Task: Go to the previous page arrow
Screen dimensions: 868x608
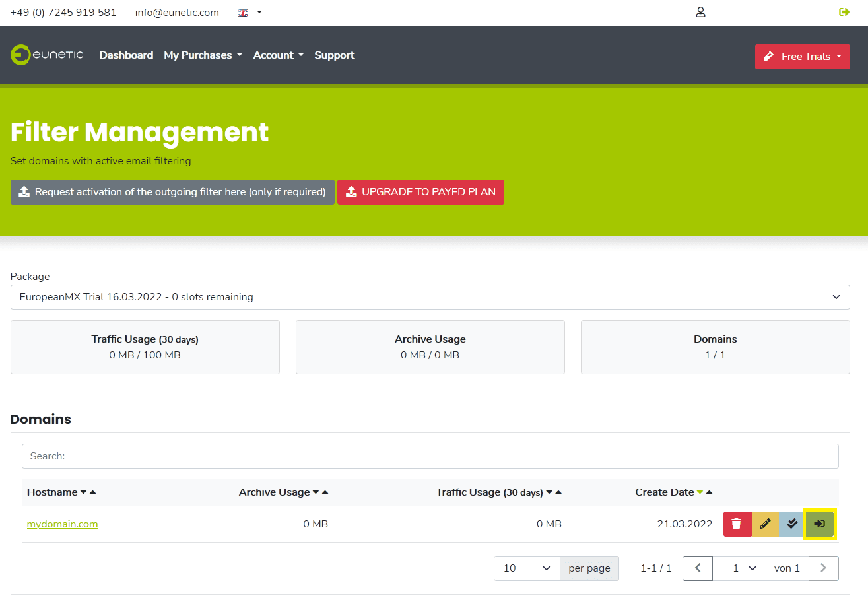Action: [698, 568]
